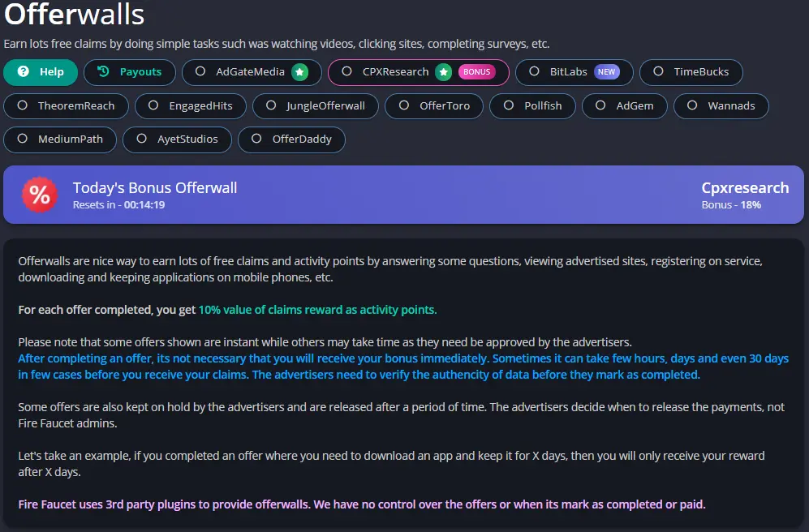Click the Offerwalls page heading
This screenshot has width=809, height=532.
(75, 14)
